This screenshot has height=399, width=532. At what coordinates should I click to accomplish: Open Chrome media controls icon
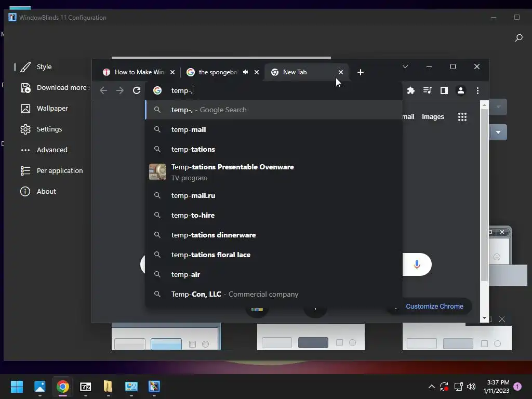point(427,90)
